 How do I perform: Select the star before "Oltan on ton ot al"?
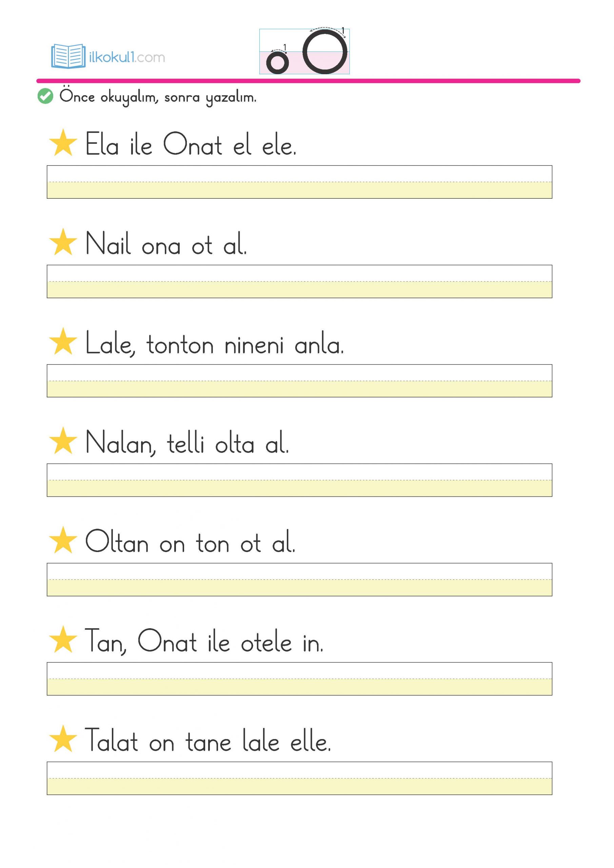[63, 540]
